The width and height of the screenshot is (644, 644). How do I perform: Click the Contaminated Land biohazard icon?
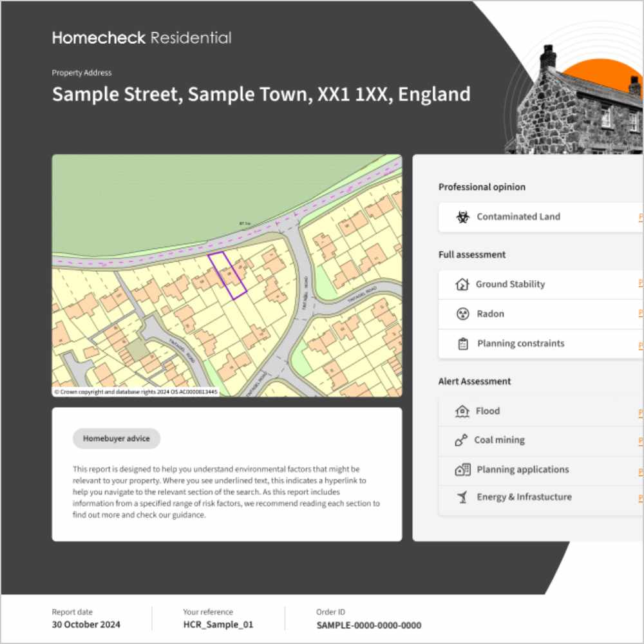[463, 217]
